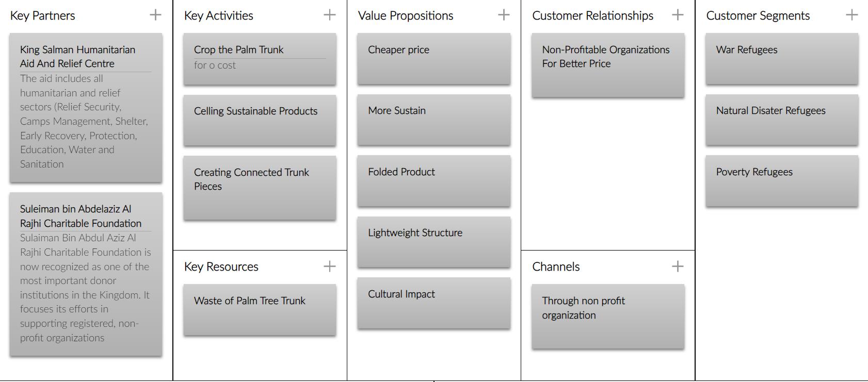Image resolution: width=868 pixels, height=382 pixels.
Task: Open King Salman Humanitarian Aid card
Action: pyautogui.click(x=86, y=108)
